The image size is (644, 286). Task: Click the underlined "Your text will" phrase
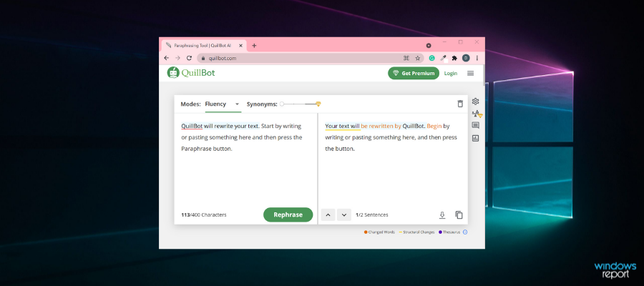point(343,126)
